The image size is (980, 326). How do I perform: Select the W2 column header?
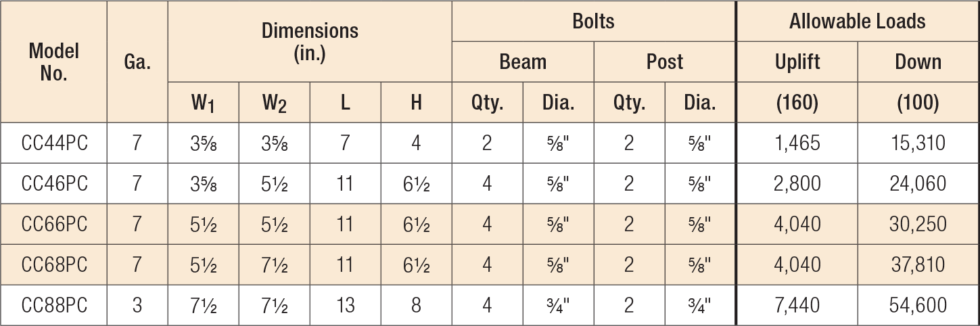275,102
